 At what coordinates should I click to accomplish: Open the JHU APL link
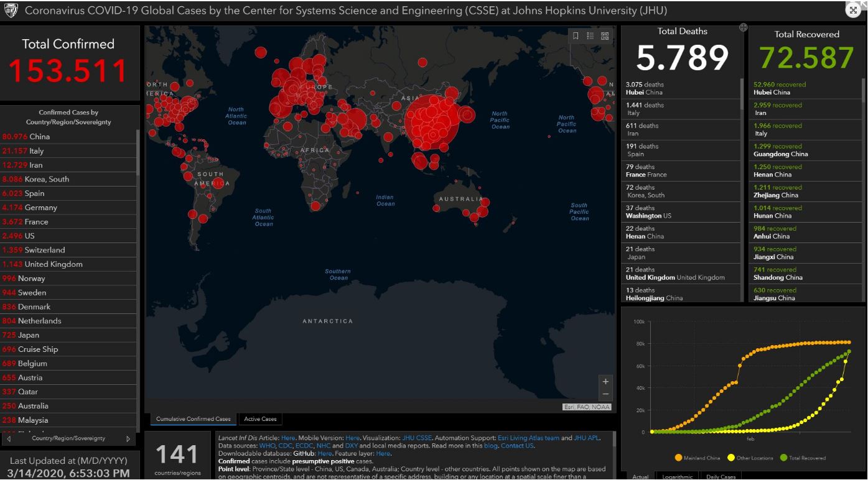(587, 438)
